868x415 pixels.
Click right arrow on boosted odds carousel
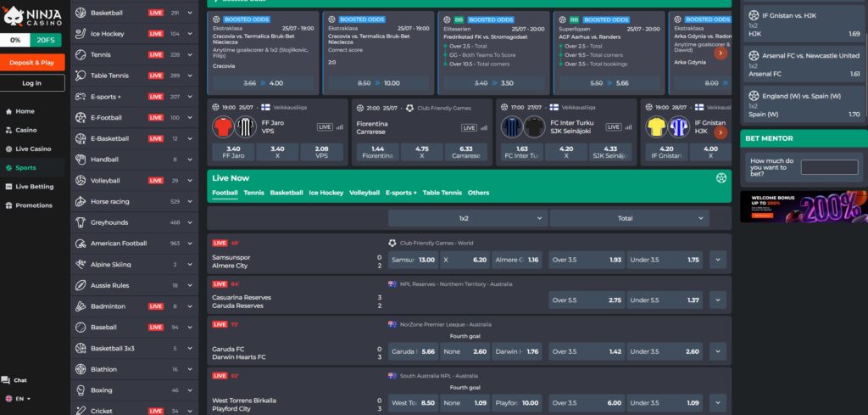pos(721,53)
